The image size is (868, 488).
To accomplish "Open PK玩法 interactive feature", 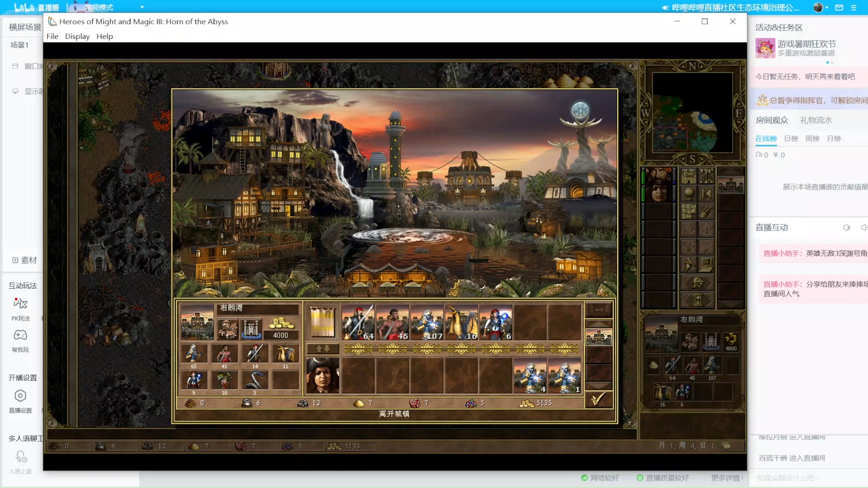I will 20,309.
